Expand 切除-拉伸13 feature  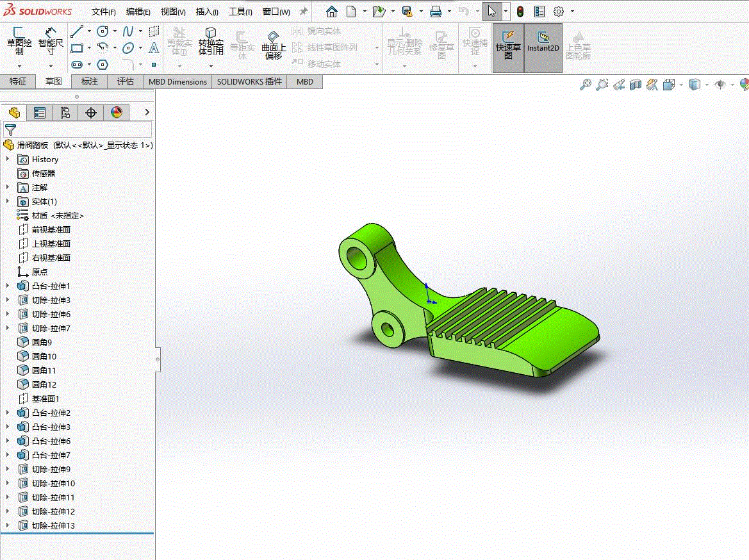8,525
